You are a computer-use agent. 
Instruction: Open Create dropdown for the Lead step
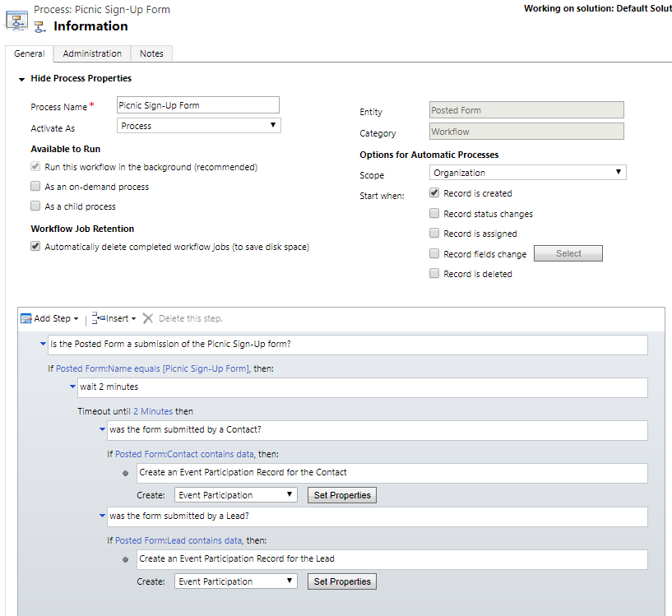[x=236, y=581]
